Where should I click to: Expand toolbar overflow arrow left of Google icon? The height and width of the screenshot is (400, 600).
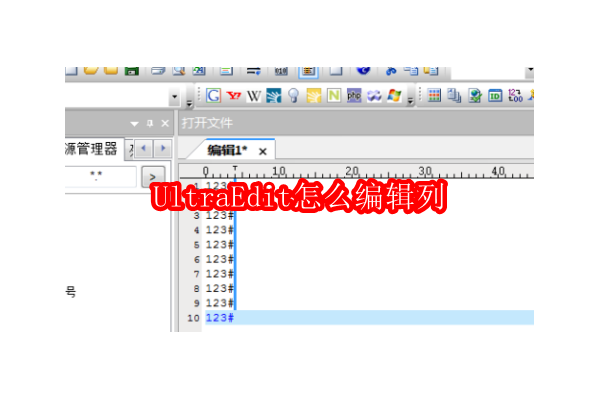[x=189, y=103]
